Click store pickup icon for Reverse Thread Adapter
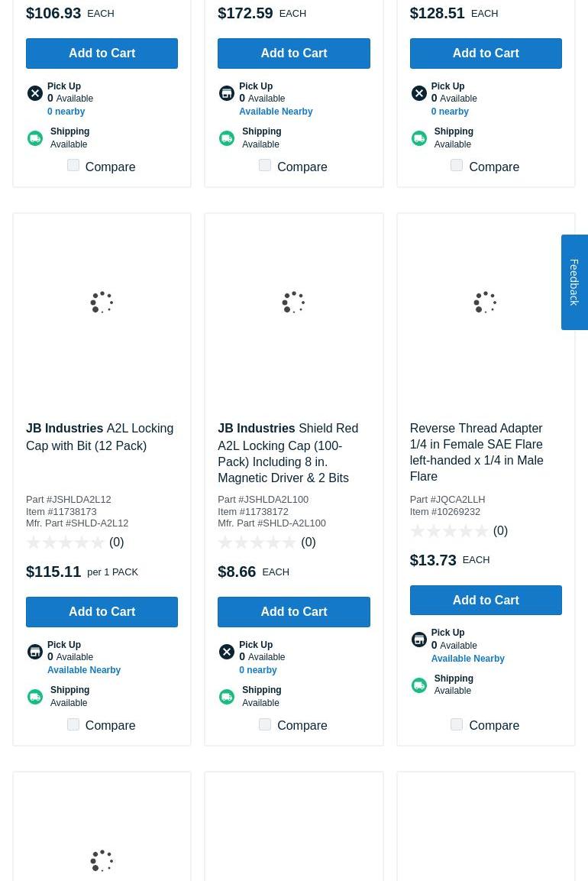 418,640
